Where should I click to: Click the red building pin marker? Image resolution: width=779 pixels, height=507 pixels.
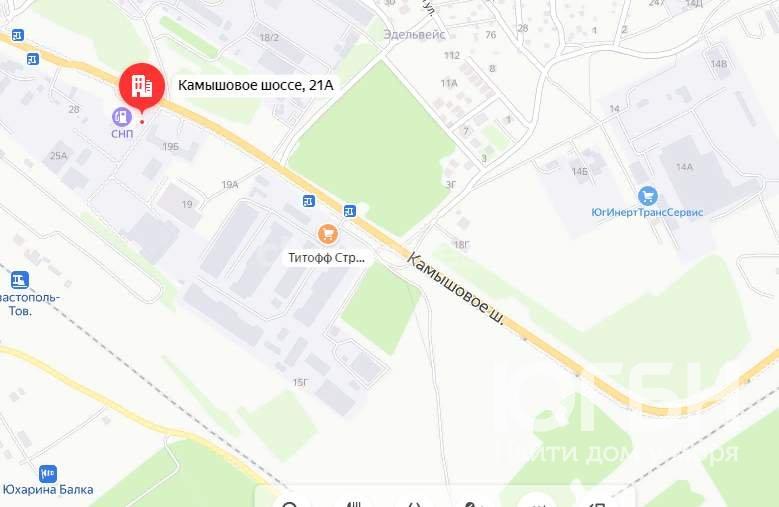[x=142, y=87]
